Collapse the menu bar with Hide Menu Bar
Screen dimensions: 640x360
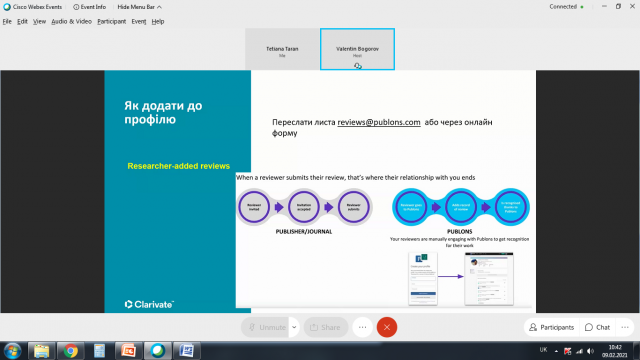(x=140, y=7)
